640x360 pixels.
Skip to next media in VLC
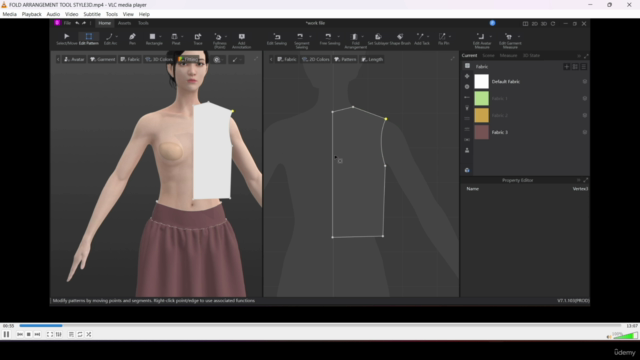click(37, 334)
